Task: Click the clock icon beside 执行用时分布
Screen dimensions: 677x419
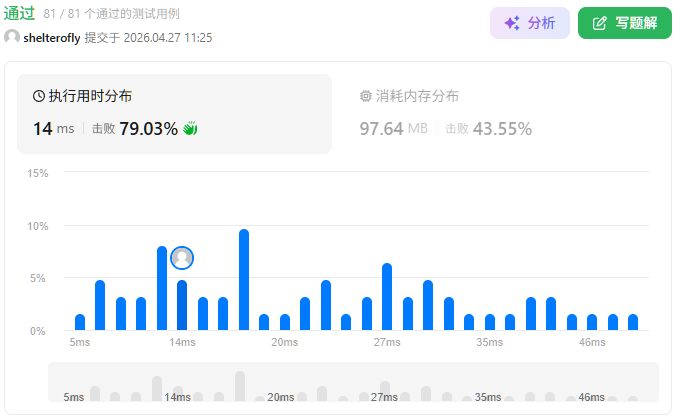Action: click(39, 97)
